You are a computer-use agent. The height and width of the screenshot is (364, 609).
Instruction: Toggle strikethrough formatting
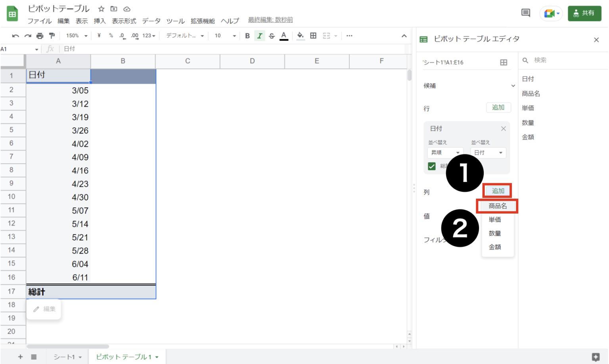pos(272,36)
